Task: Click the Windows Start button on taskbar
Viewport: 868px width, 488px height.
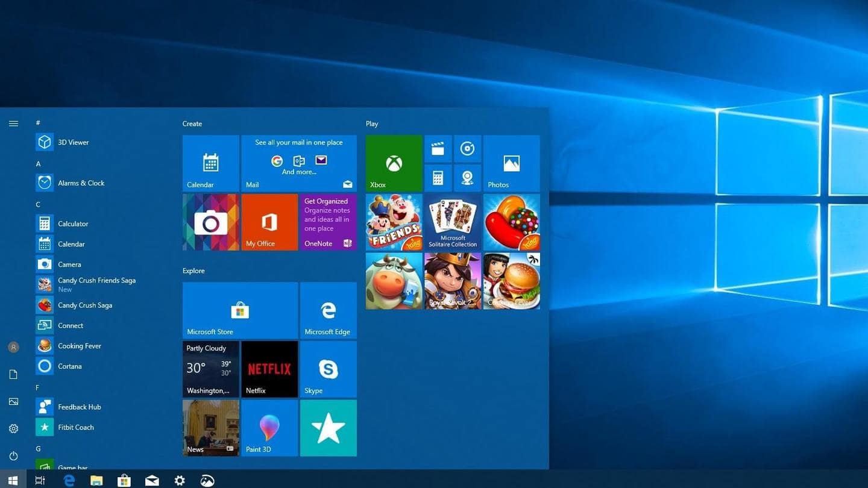Action: pyautogui.click(x=13, y=480)
